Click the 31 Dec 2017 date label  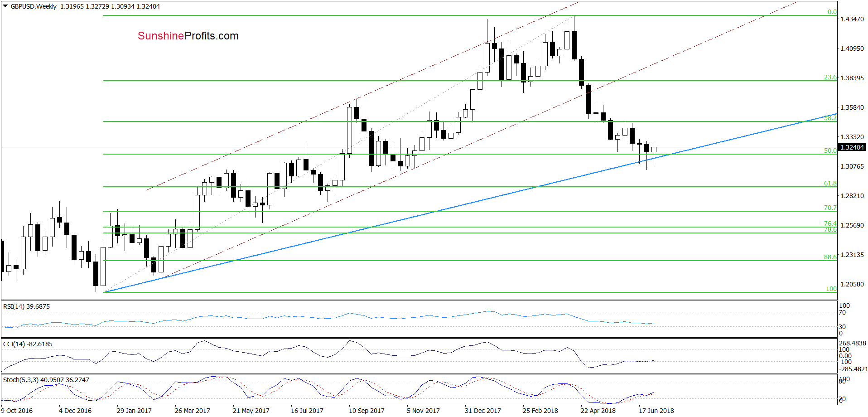click(x=483, y=411)
